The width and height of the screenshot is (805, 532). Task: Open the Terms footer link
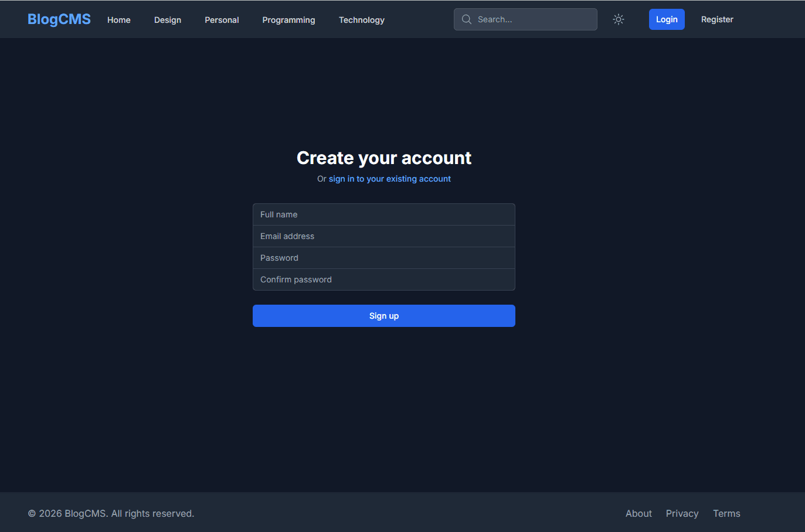tap(726, 513)
